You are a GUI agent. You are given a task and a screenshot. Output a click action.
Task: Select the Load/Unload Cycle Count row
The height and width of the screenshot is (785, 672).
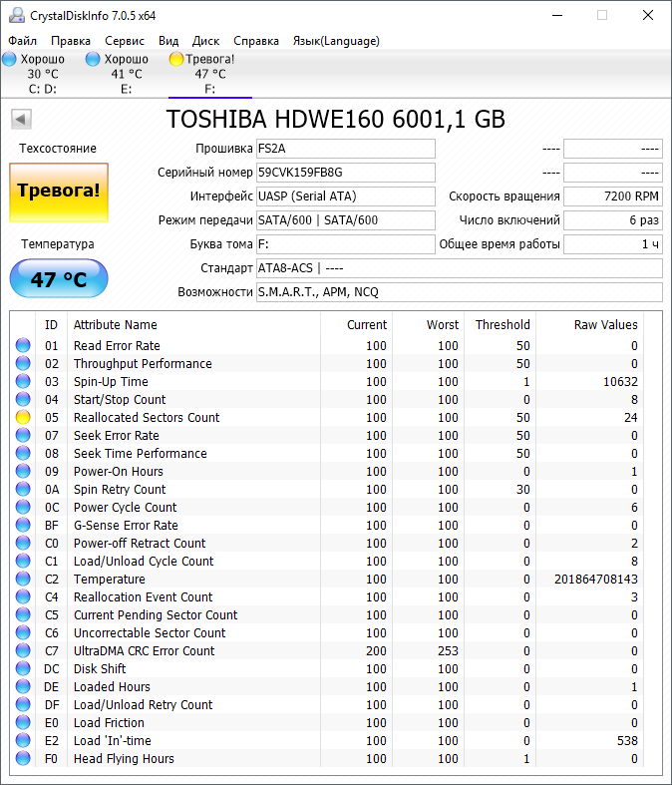click(327, 561)
